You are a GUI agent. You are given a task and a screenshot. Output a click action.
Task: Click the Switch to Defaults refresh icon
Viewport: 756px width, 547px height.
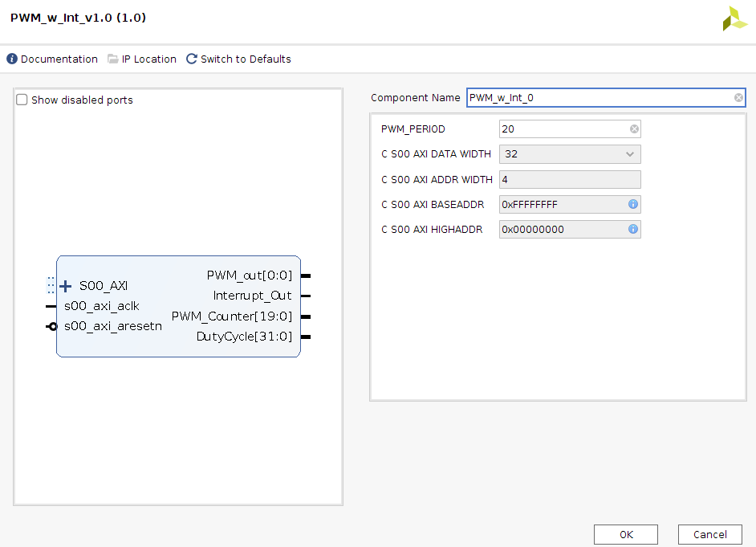192,59
